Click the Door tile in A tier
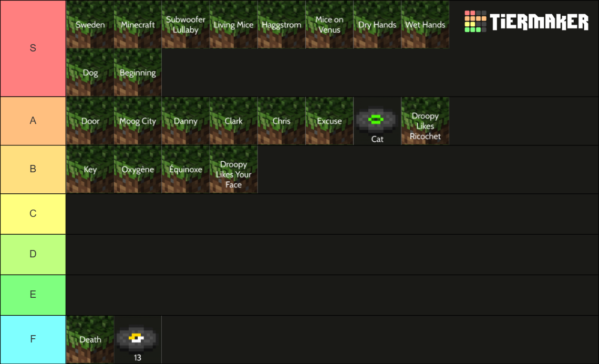Screen dimensions: 599x364 90,121
